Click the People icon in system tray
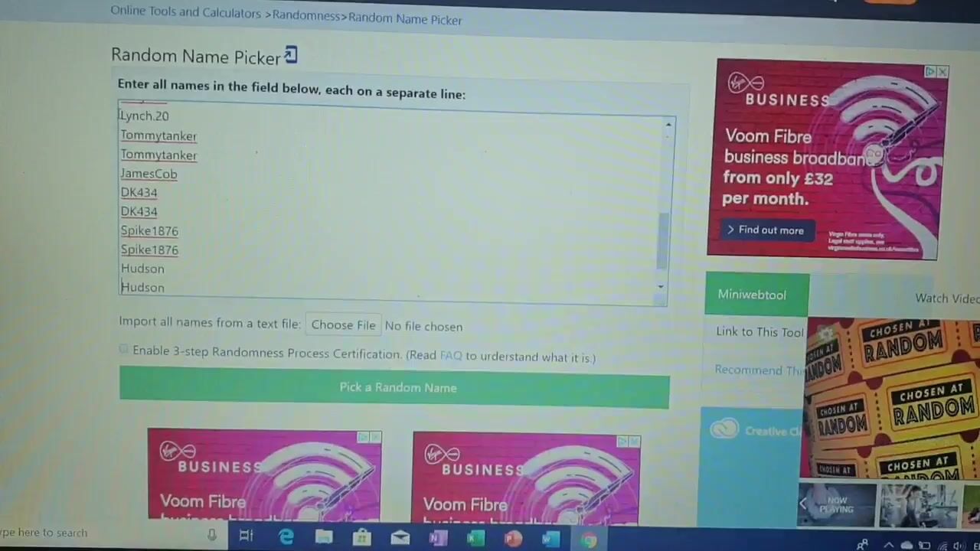Screen dimensions: 980x551 (863, 545)
